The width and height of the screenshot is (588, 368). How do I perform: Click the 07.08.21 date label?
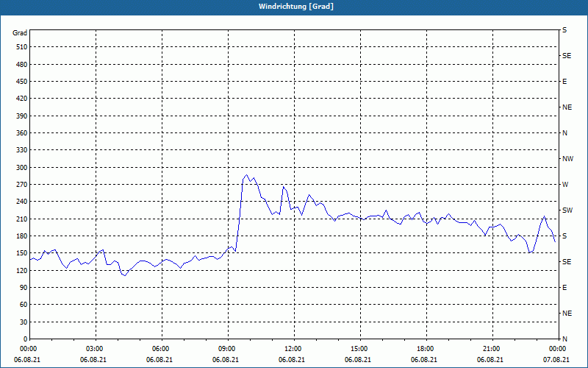[x=556, y=360]
